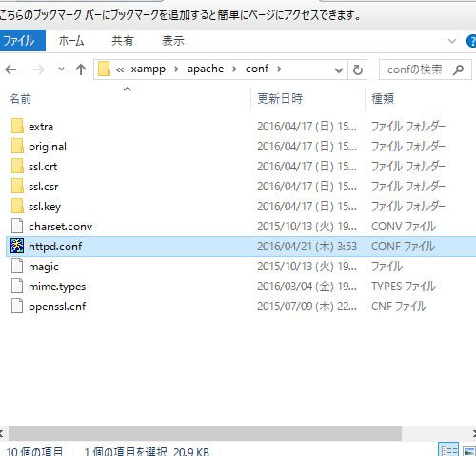Select the extra folder icon
476x456 pixels.
coord(17,126)
